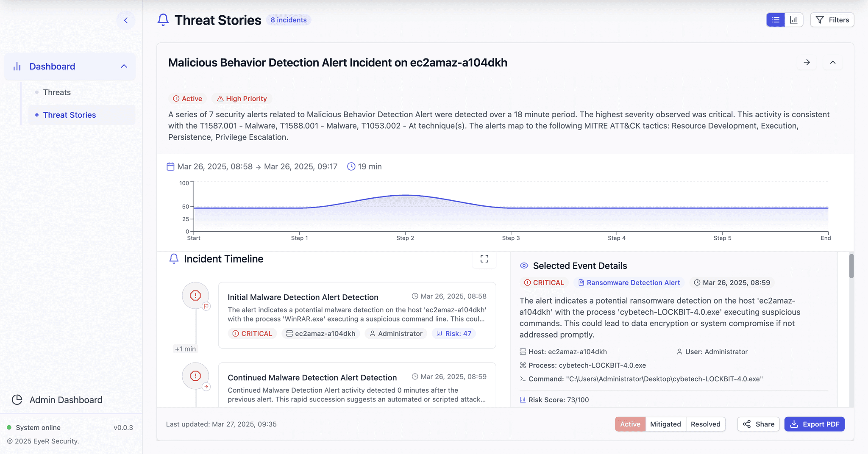This screenshot has height=454, width=868.
Task: Switch to chart view icon
Action: tap(794, 20)
